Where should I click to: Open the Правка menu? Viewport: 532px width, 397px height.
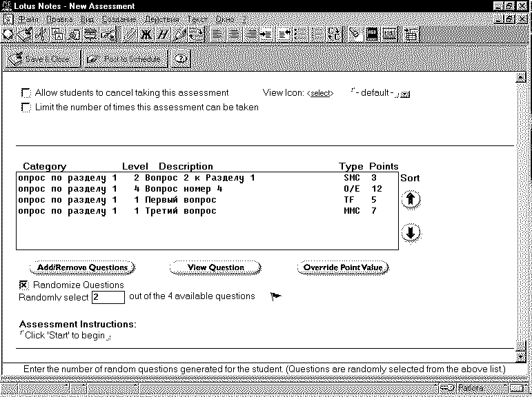pyautogui.click(x=59, y=19)
